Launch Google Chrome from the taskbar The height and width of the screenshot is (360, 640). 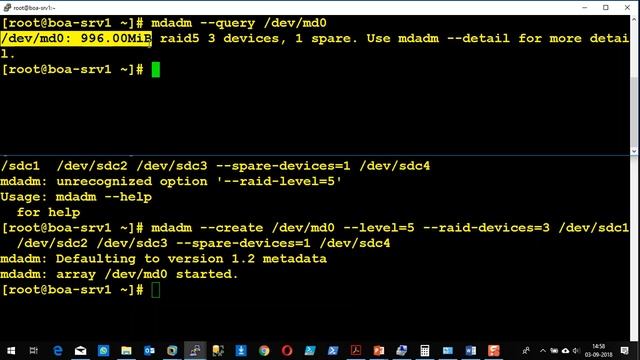click(x=264, y=351)
